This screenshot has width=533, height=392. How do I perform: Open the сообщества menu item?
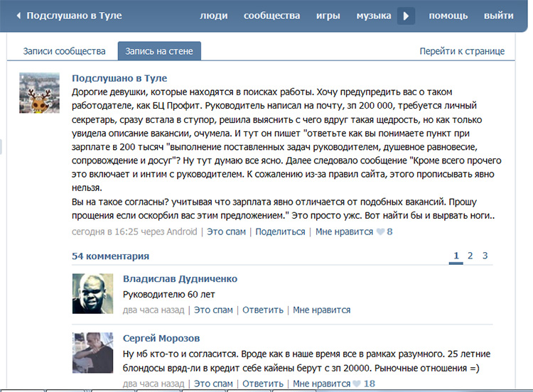point(271,16)
